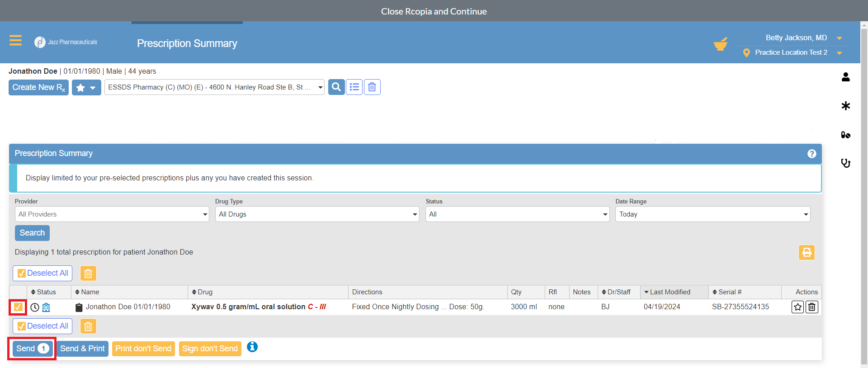Click Close Rcopia and Continue
Viewport: 868px width, 368px height.
(x=434, y=11)
